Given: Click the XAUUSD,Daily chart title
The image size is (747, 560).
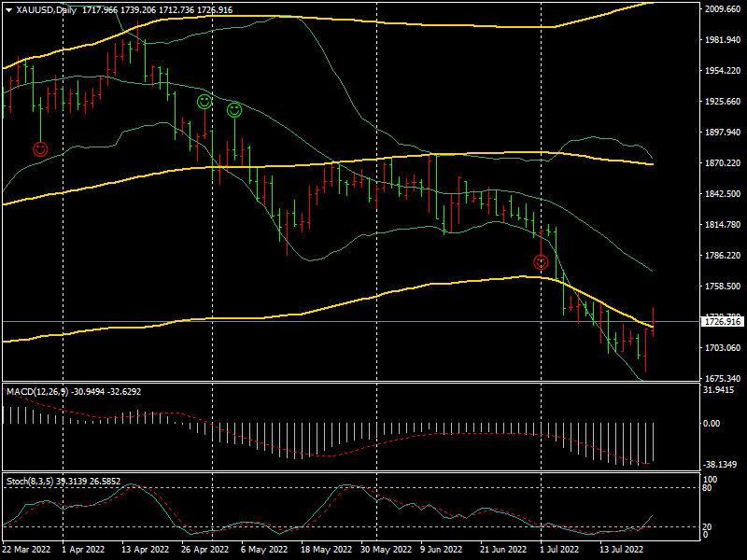Looking at the screenshot, I should [x=46, y=10].
